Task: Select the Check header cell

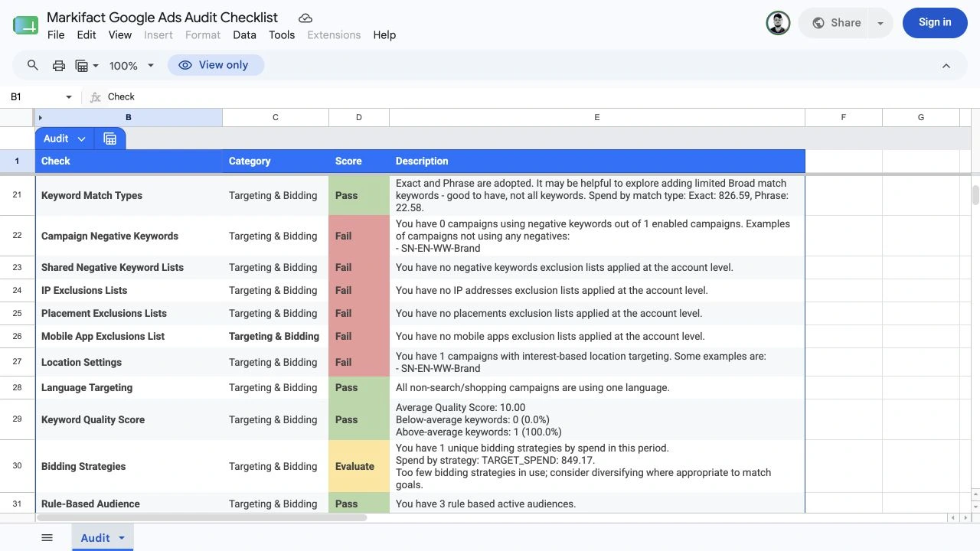Action: (x=129, y=161)
